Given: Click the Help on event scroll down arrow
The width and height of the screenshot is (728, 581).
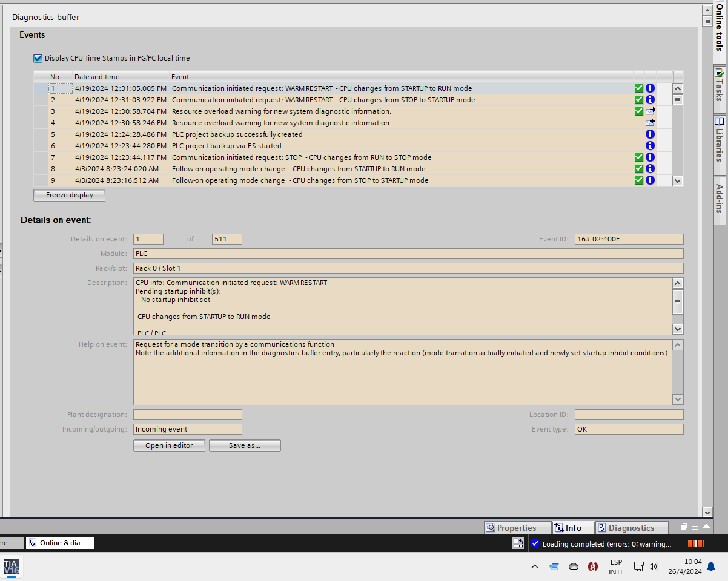Looking at the screenshot, I should tap(678, 399).
